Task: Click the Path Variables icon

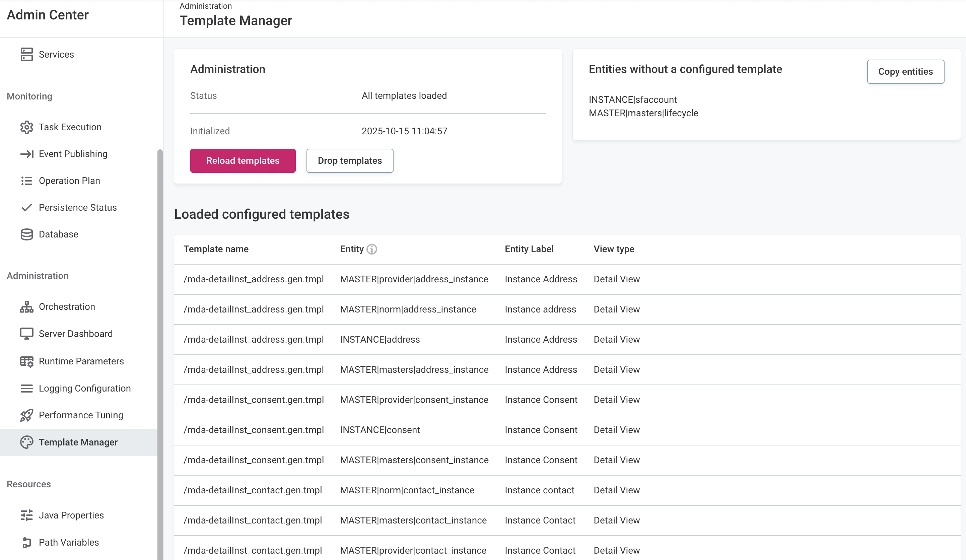Action: point(26,542)
